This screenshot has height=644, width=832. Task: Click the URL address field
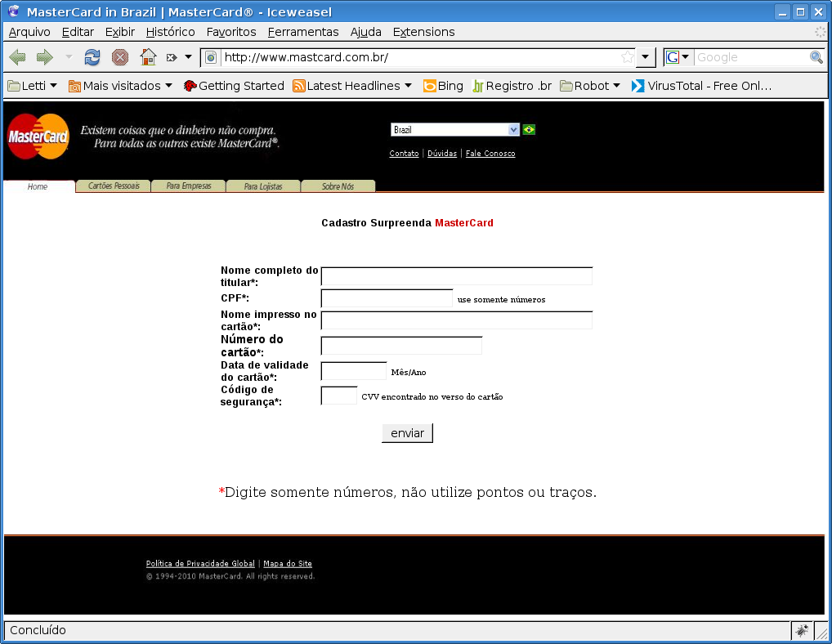point(419,57)
